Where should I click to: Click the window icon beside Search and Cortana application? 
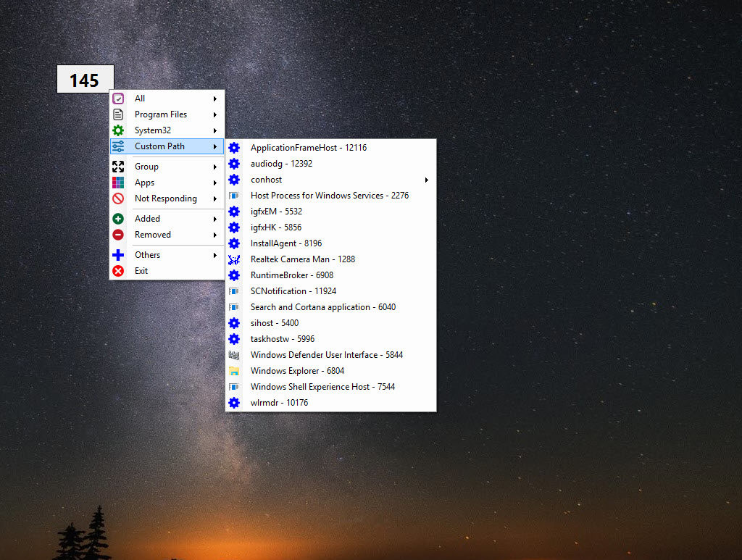point(234,307)
